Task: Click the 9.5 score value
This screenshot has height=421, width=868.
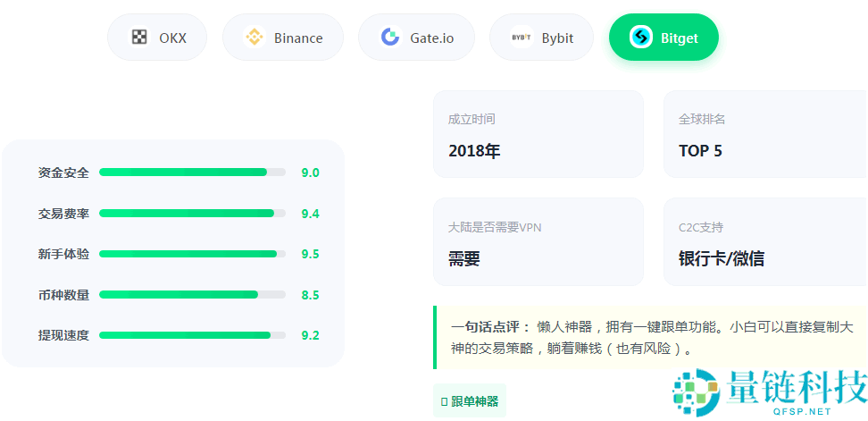Action: click(x=310, y=254)
